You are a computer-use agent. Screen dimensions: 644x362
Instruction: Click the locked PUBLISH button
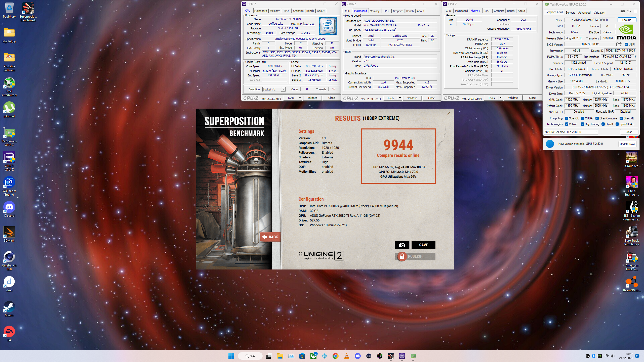coord(415,256)
